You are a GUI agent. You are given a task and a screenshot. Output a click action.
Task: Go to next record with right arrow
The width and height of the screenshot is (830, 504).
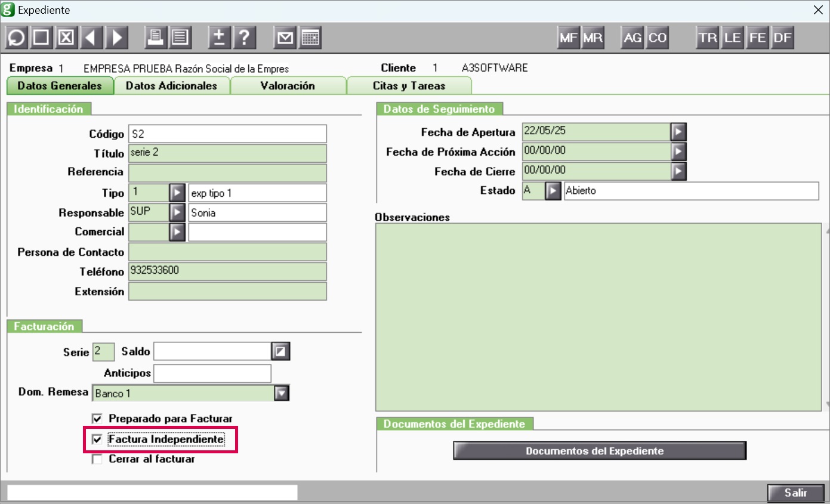pos(116,38)
